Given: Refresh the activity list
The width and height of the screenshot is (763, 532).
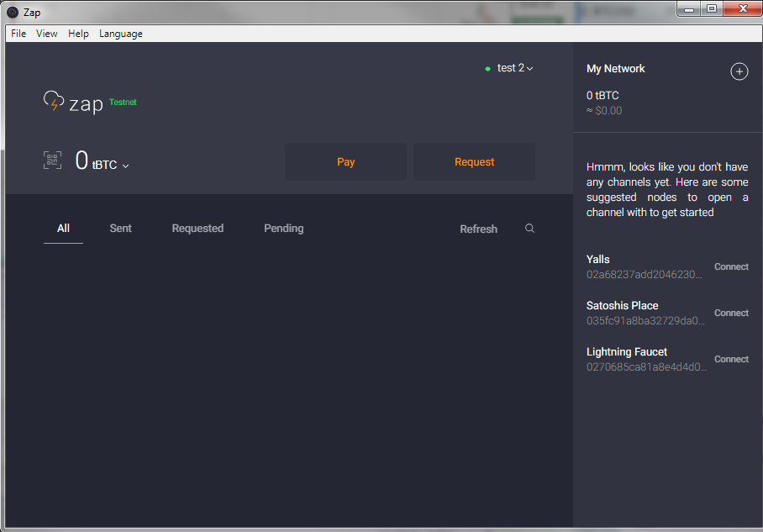Looking at the screenshot, I should click(478, 229).
